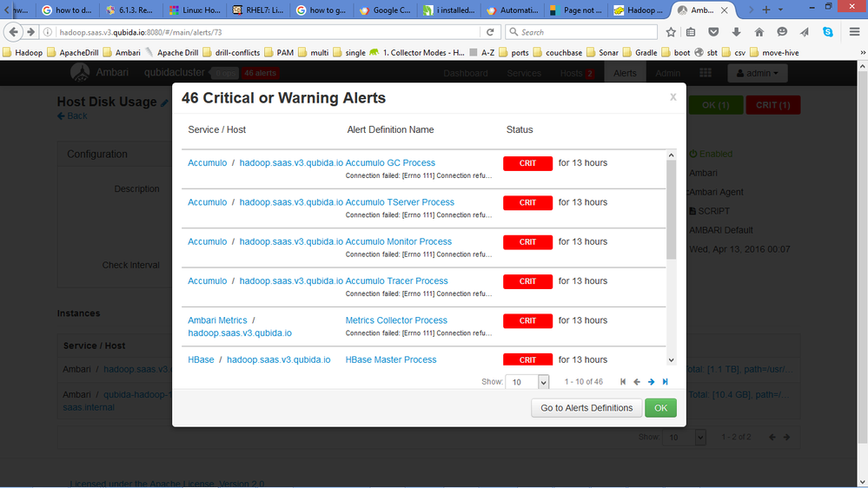868x488 pixels.
Task: Click the browser back navigation arrow
Action: tap(14, 32)
